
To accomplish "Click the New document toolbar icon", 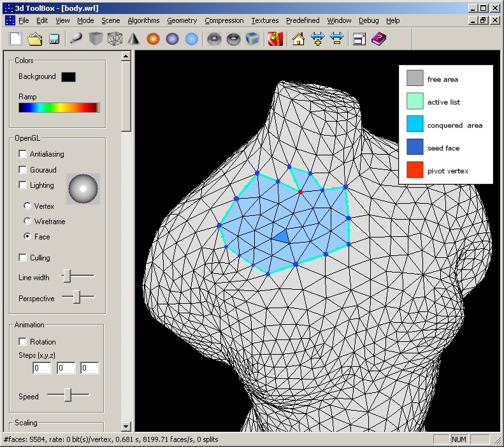I will click(x=15, y=39).
